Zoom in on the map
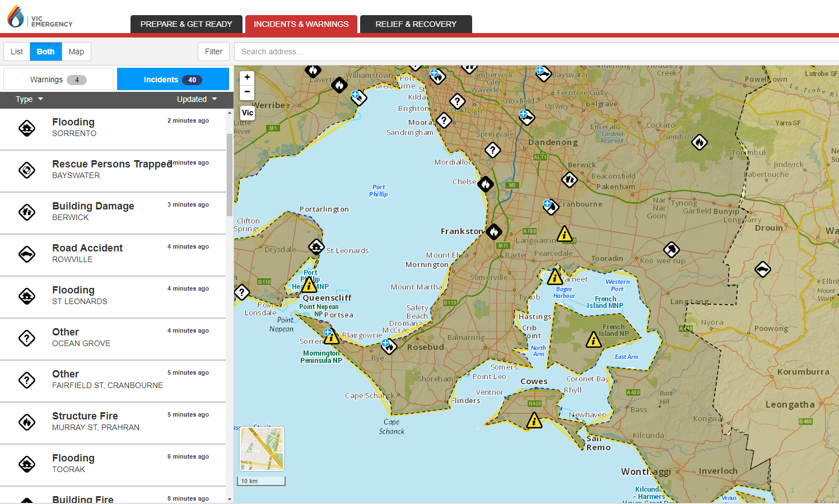 (x=247, y=77)
